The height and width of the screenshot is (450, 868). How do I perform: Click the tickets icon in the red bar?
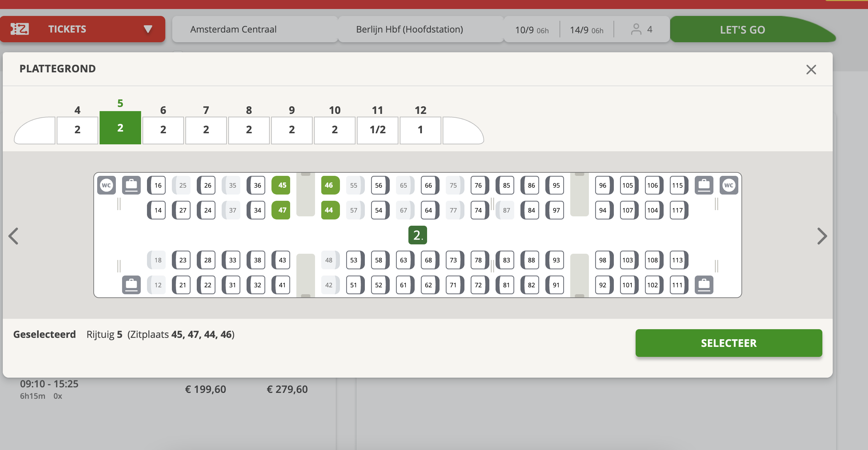click(x=19, y=29)
